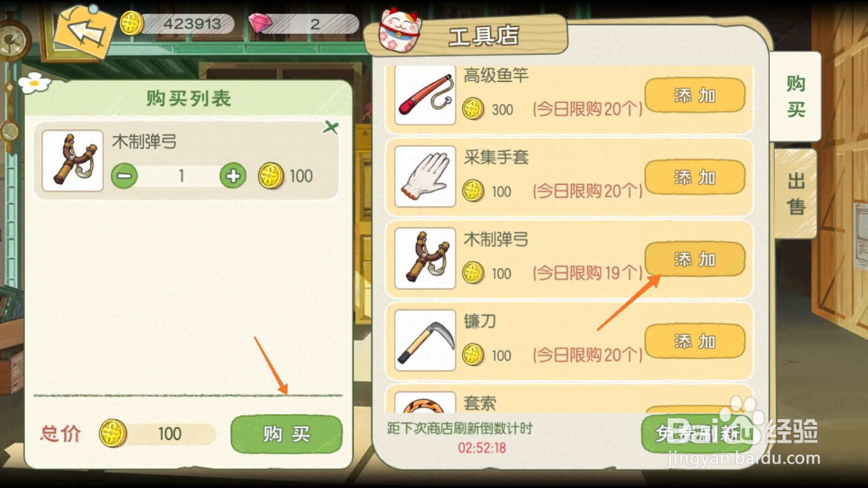Image resolution: width=868 pixels, height=488 pixels.
Task: Click the lucky cat shop mascot icon
Action: point(400,30)
